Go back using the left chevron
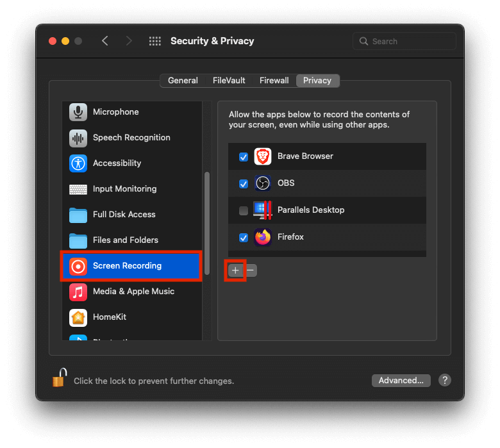 105,41
